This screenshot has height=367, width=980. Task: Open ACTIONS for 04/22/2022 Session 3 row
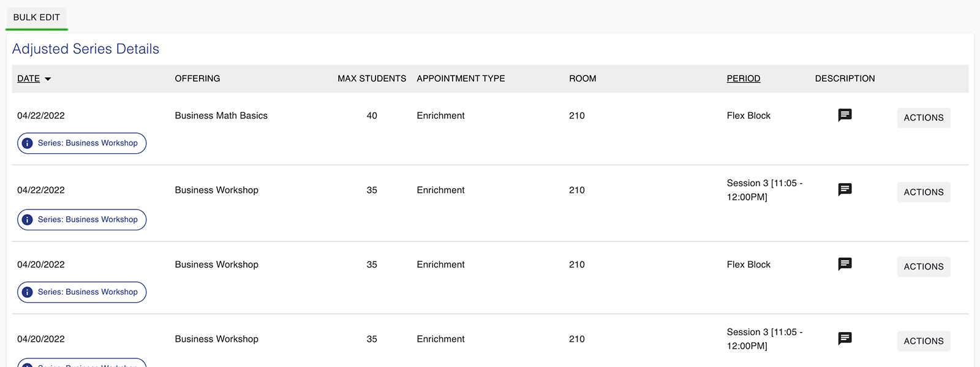point(924,192)
